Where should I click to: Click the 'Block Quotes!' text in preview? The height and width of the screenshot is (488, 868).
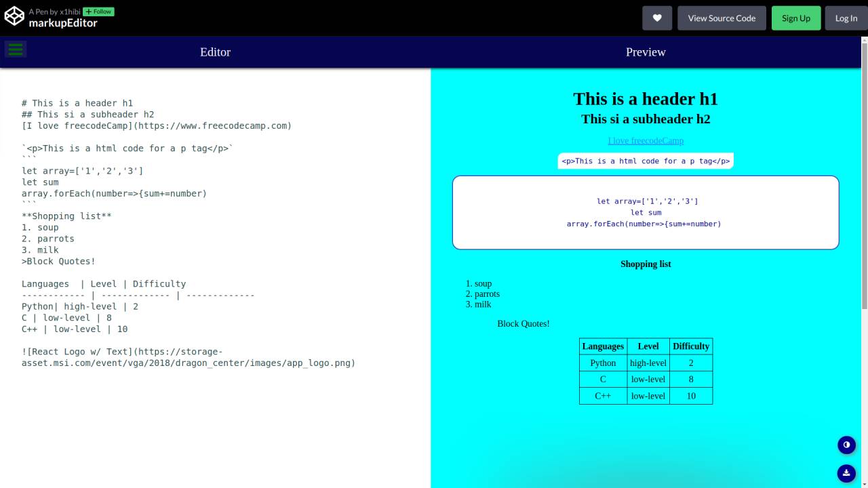click(524, 324)
